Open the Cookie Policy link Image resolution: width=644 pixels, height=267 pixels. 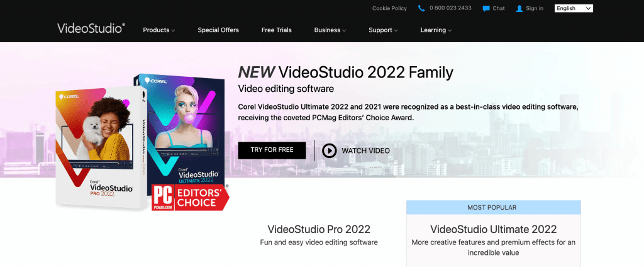[389, 8]
